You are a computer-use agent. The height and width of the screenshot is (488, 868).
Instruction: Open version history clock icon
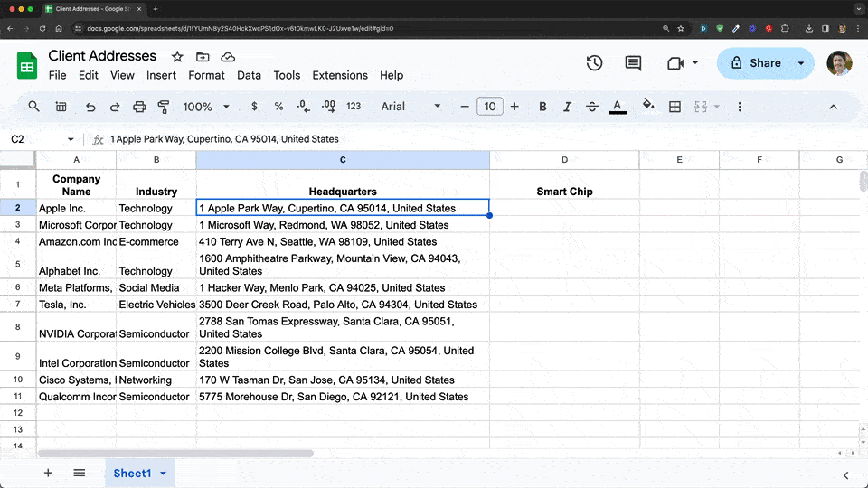(x=595, y=63)
